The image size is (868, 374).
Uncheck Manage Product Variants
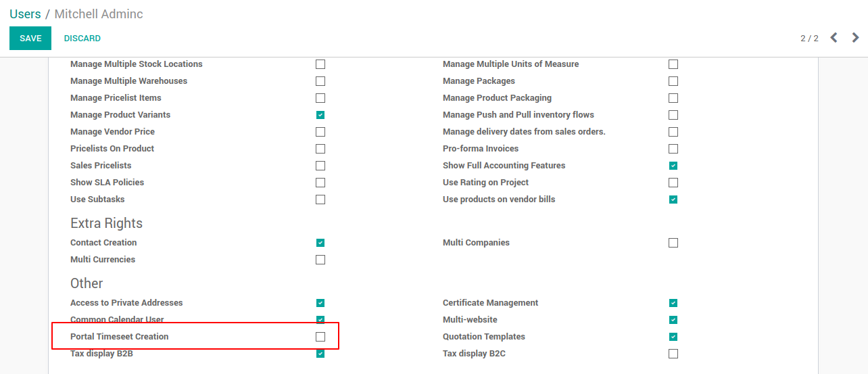pyautogui.click(x=320, y=115)
